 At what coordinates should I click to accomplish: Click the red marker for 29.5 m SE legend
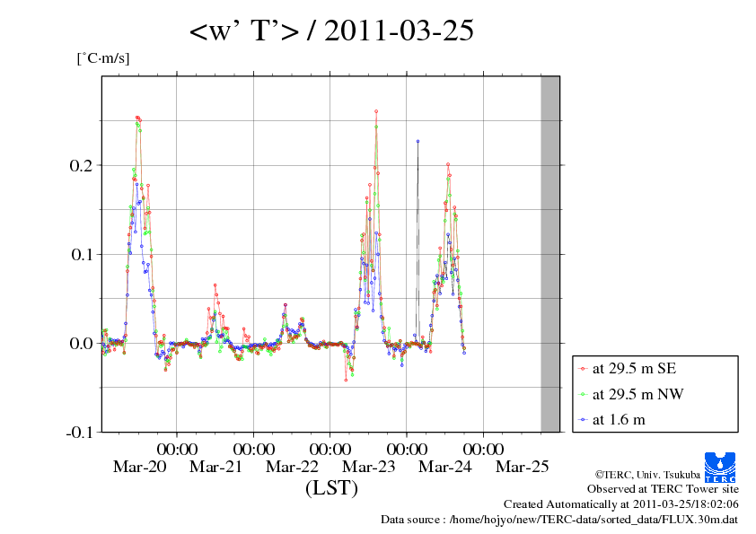point(583,369)
